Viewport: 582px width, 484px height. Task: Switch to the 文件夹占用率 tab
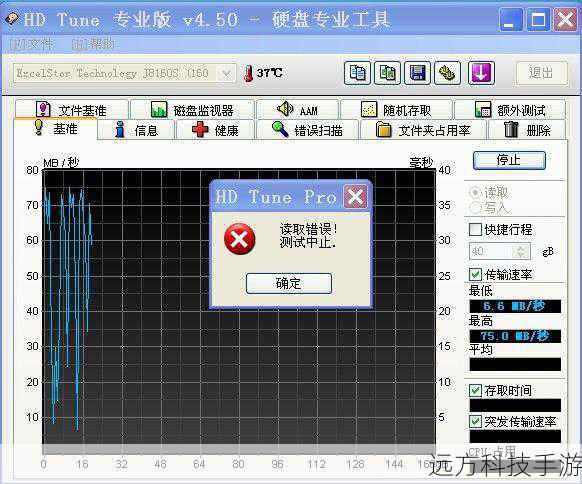click(423, 130)
